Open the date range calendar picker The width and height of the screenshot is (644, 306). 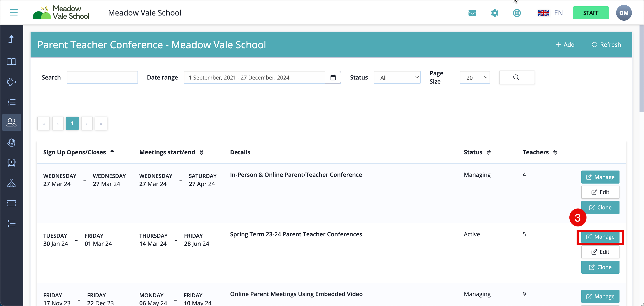tap(333, 78)
